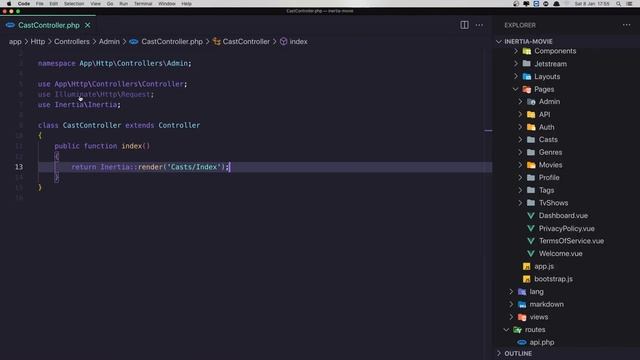Click line number 13 in gutter
Viewport: 640px width, 360px height.
19,167
